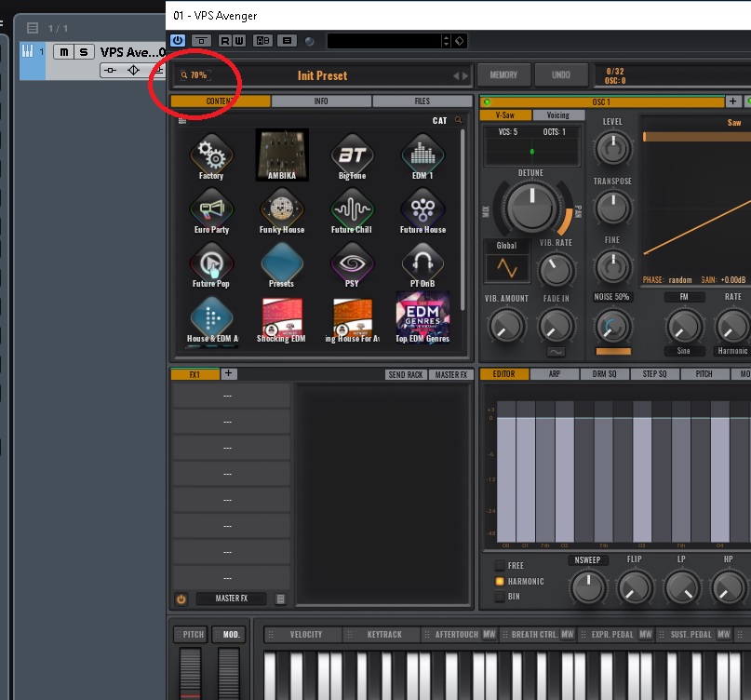Click the VIB. RATE knob

[x=557, y=269]
